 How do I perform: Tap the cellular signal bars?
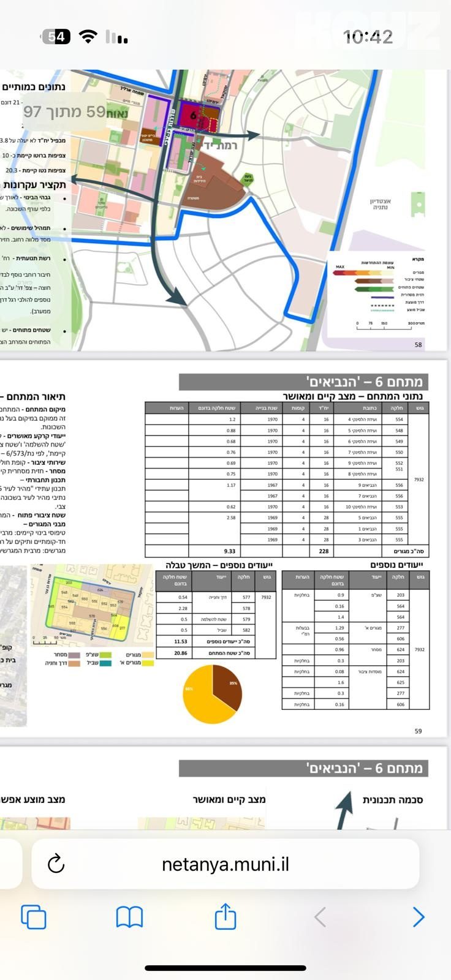pyautogui.click(x=116, y=37)
